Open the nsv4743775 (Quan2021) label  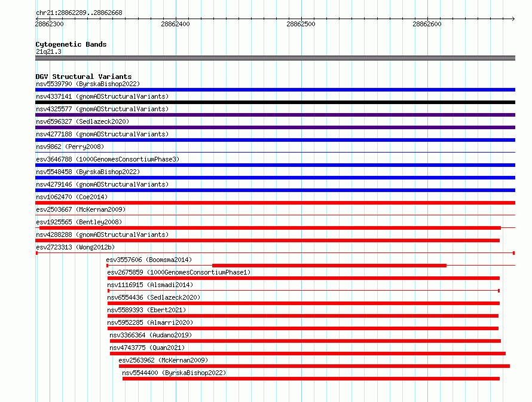coord(147,348)
